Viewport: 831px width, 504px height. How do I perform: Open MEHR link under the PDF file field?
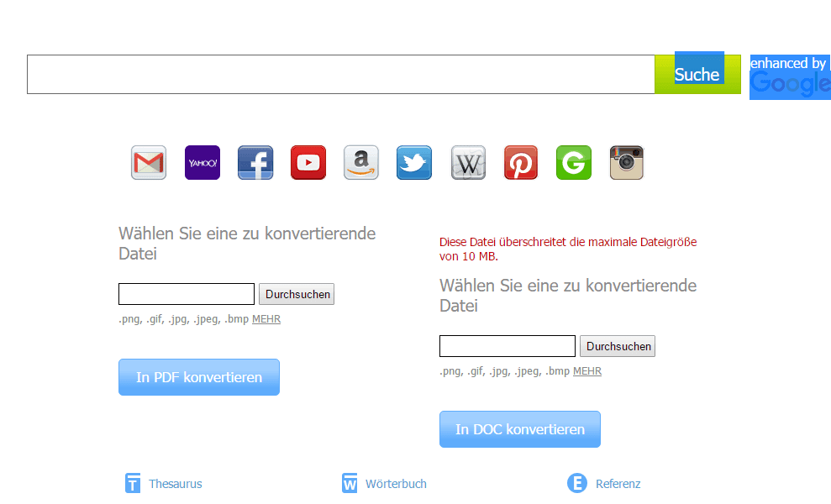click(266, 319)
